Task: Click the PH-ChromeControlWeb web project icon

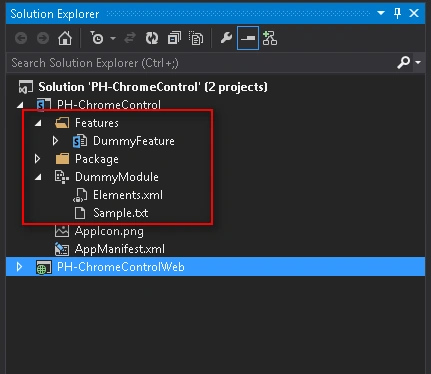Action: pyautogui.click(x=44, y=267)
